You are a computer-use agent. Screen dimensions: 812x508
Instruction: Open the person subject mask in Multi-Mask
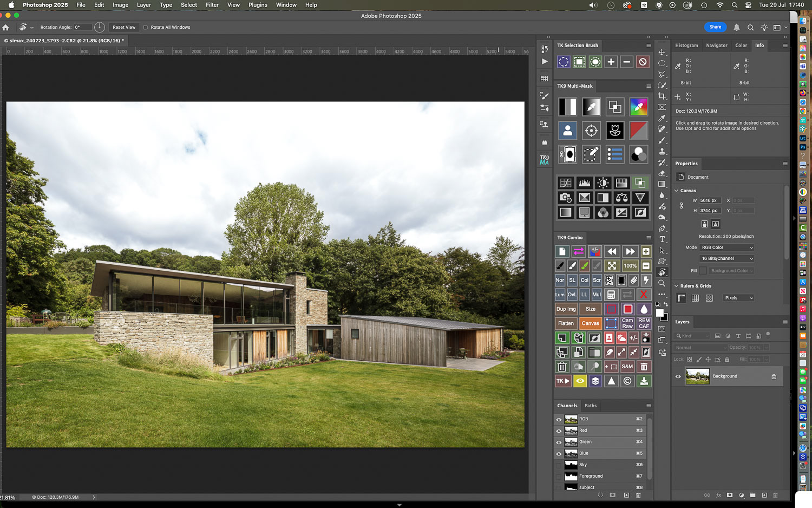click(567, 131)
